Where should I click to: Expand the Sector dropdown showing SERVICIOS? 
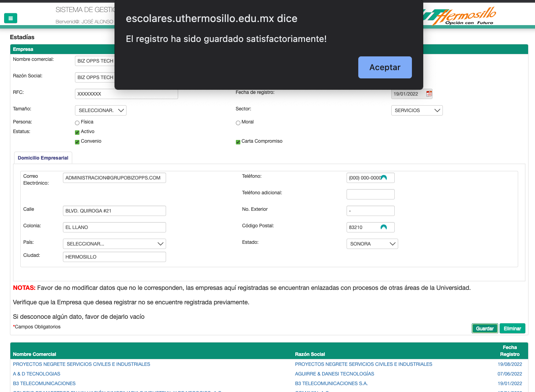[417, 110]
